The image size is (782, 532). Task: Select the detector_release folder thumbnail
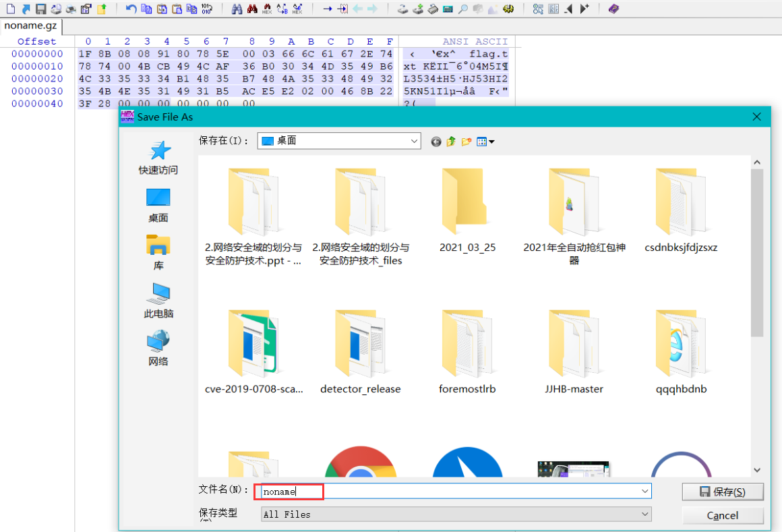point(360,344)
